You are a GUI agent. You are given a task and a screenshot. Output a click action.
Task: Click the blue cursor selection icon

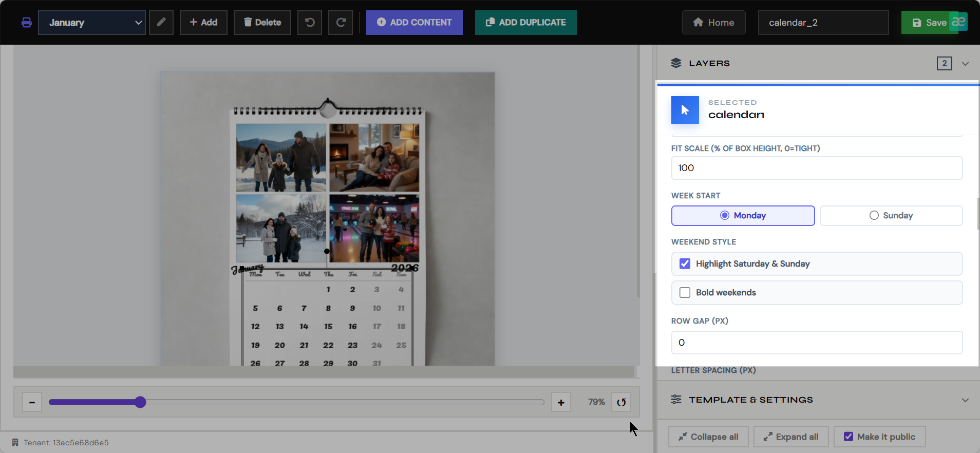coord(685,110)
